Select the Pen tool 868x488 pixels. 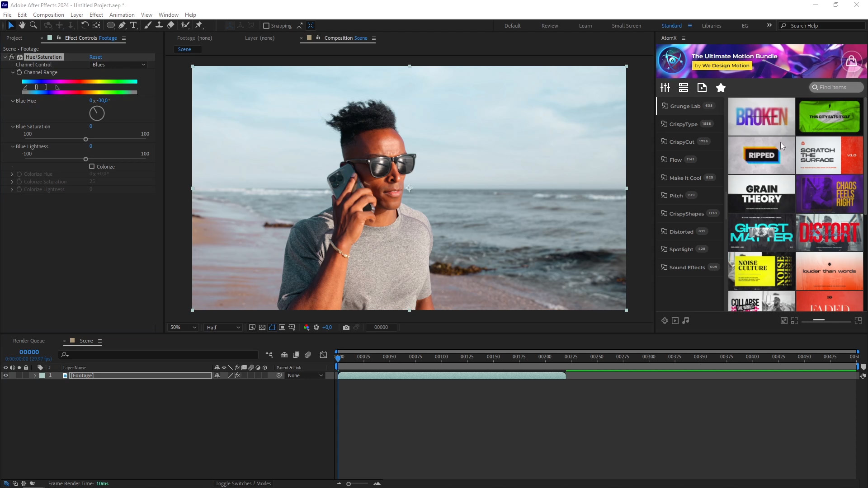pos(122,25)
